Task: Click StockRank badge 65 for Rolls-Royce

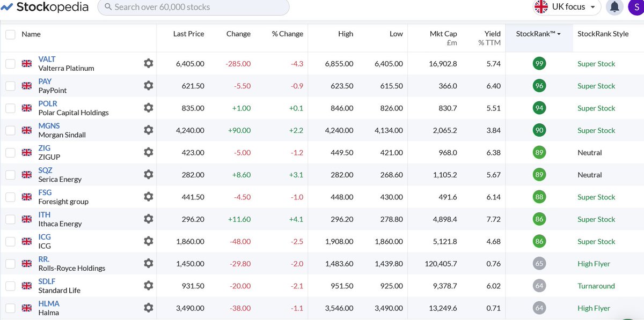Action: 539,264
